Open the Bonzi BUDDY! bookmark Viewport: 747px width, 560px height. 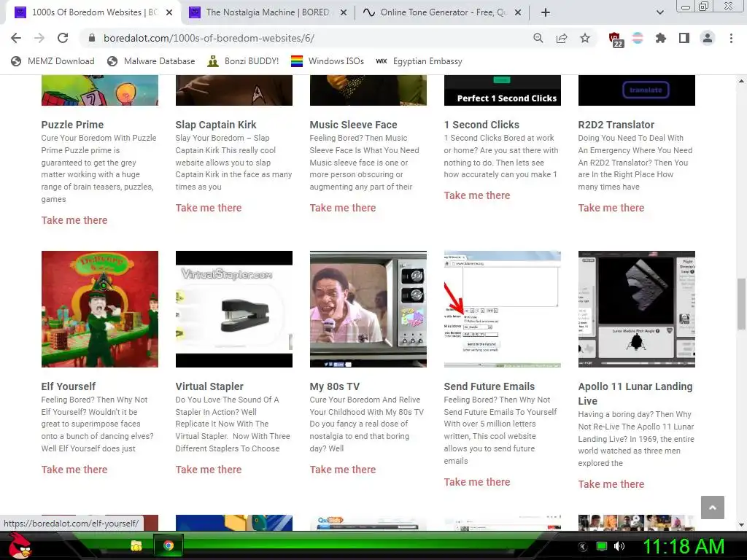tap(243, 61)
